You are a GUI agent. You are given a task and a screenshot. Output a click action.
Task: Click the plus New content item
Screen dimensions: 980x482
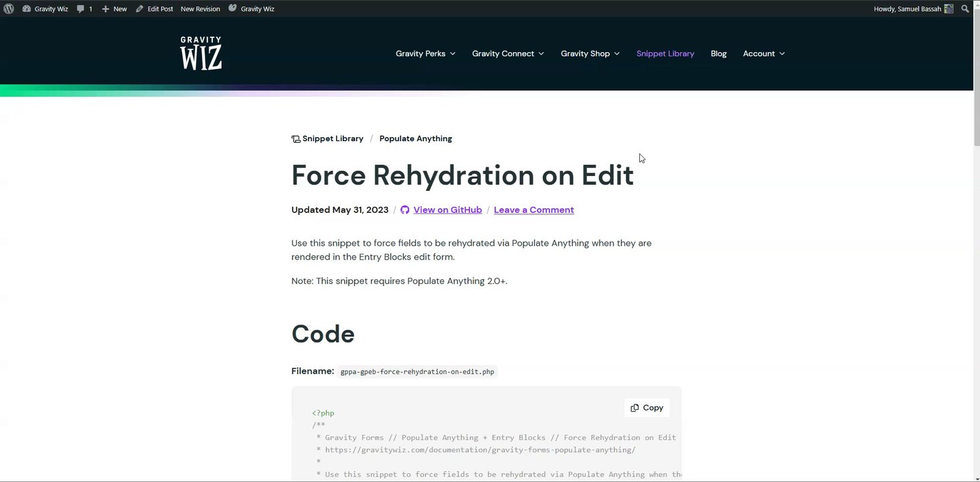[114, 9]
